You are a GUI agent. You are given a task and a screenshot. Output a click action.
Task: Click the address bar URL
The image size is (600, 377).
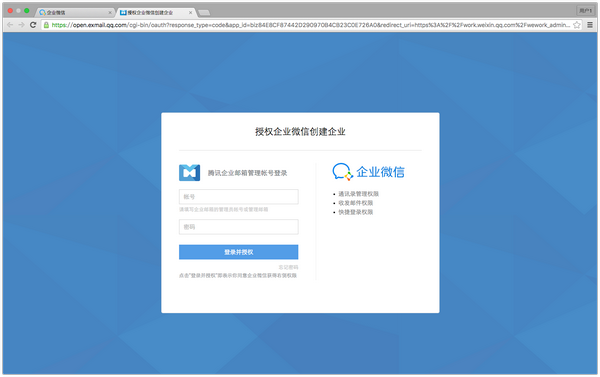click(x=310, y=25)
